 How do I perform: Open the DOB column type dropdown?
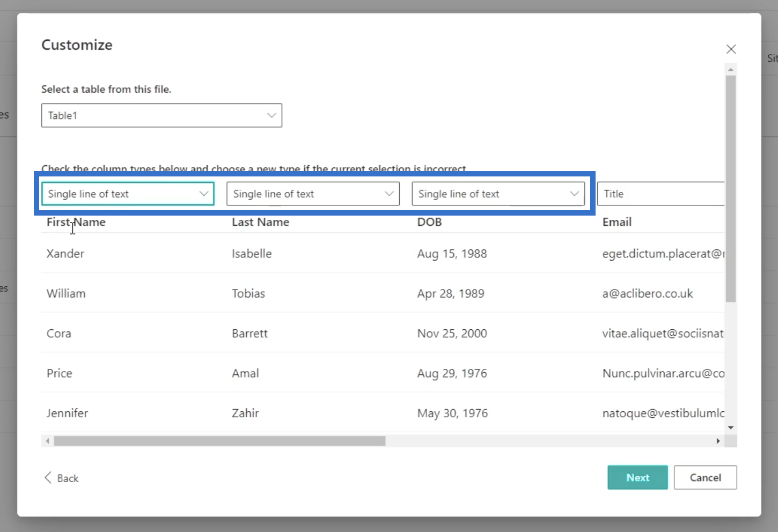498,194
